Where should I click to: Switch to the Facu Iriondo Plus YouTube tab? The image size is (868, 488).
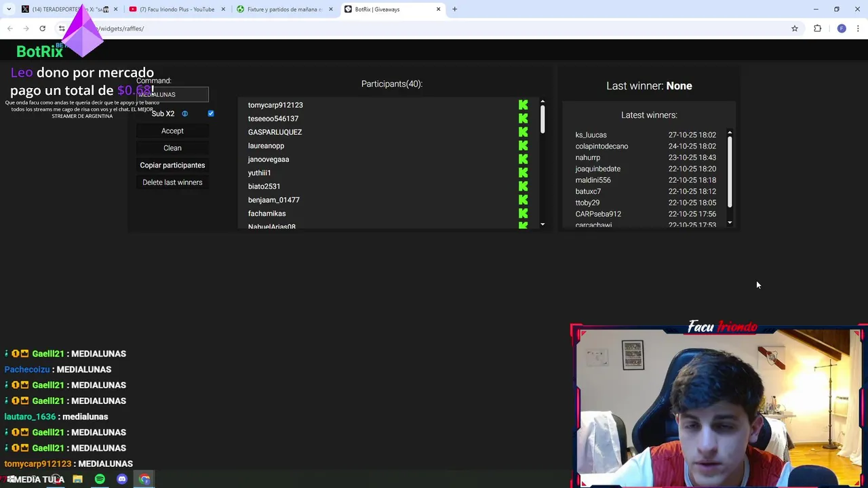(x=176, y=9)
